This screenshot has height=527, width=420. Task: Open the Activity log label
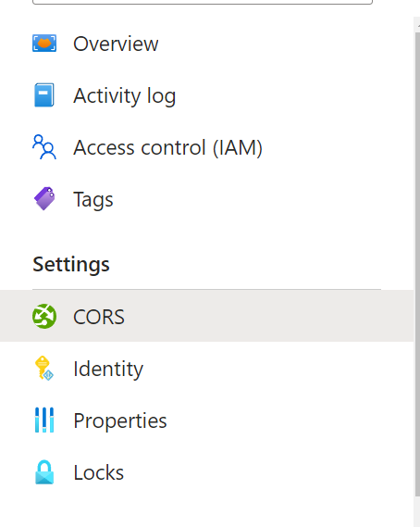pyautogui.click(x=125, y=95)
